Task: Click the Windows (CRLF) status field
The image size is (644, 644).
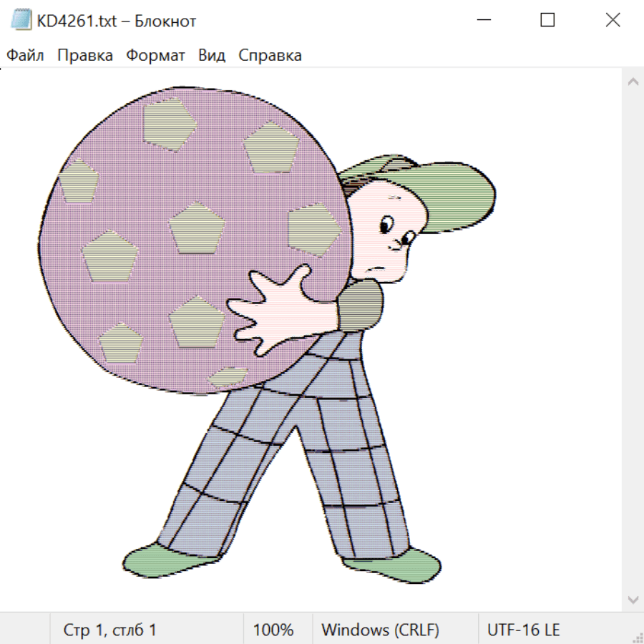Action: point(380,630)
